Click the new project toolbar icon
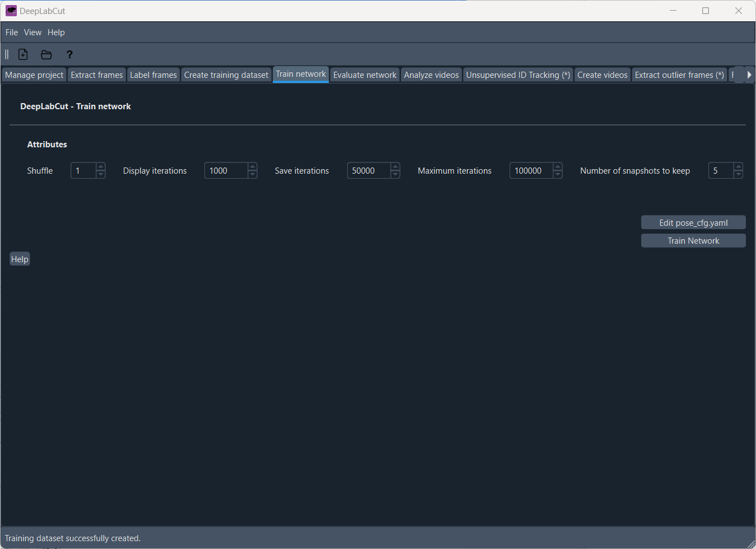 [x=23, y=54]
